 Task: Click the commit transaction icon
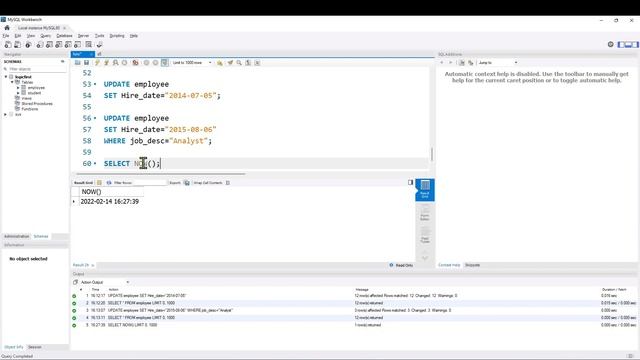click(146, 62)
